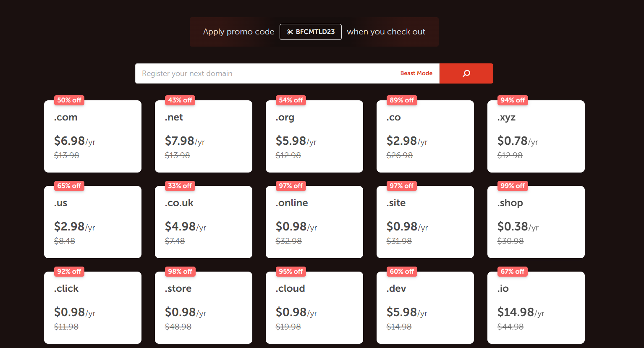Image resolution: width=644 pixels, height=348 pixels.
Task: Select the .us domain card
Action: coord(93,222)
